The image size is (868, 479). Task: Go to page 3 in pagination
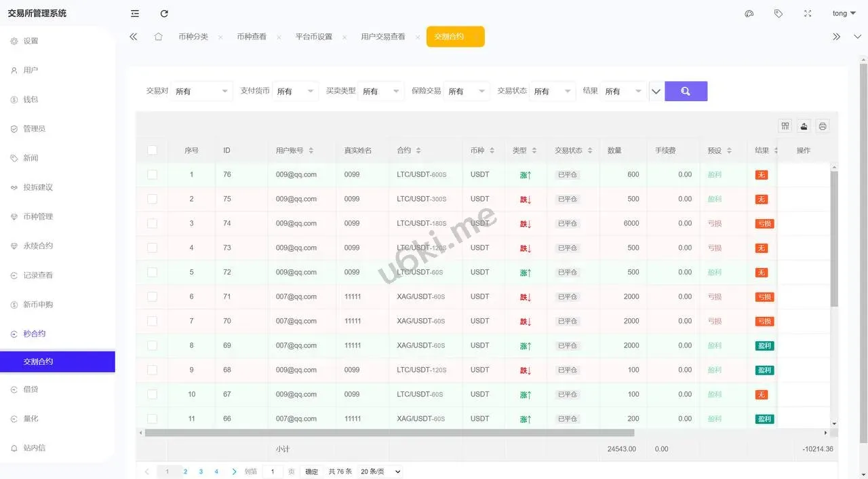[201, 472]
